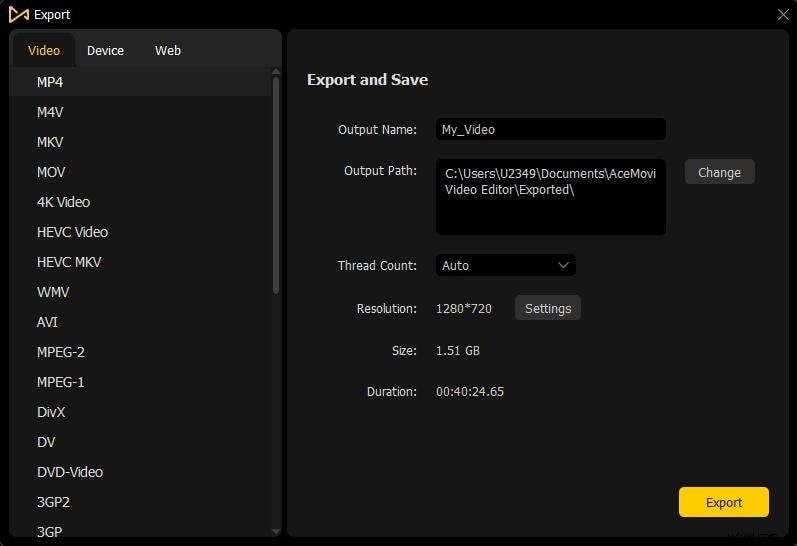Open the Thread Count dropdown
Viewport: 797px width, 546px height.
505,265
